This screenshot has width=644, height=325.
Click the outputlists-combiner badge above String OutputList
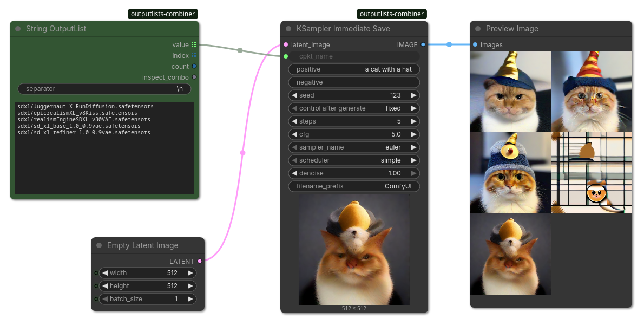pos(163,14)
